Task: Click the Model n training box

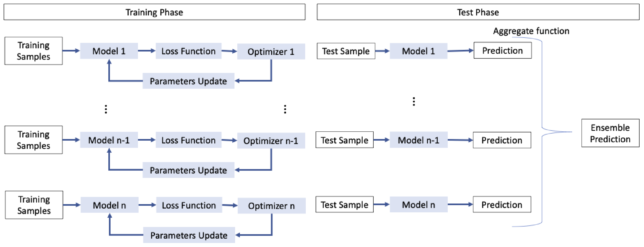Action: (x=109, y=205)
